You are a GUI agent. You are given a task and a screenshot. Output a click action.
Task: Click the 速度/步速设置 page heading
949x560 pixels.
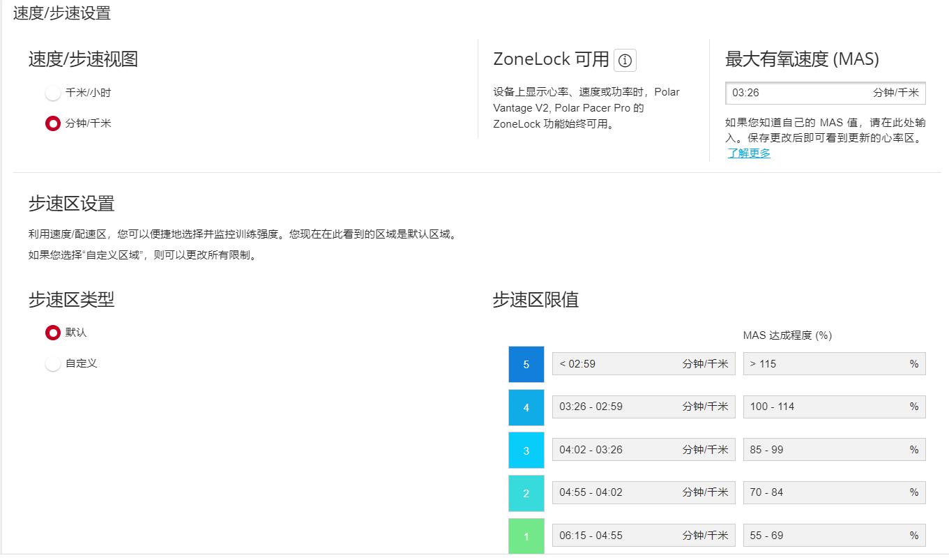pos(62,13)
